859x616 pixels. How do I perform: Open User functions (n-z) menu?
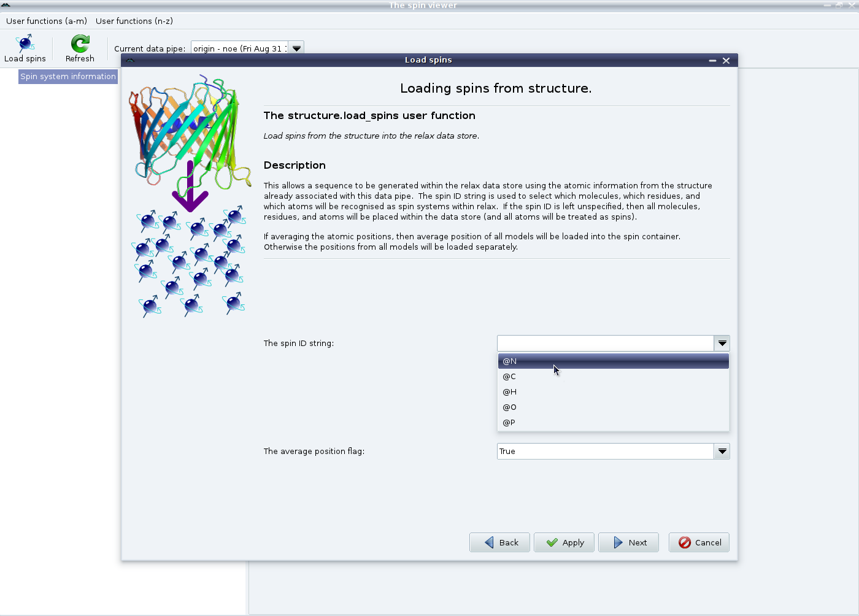(134, 21)
